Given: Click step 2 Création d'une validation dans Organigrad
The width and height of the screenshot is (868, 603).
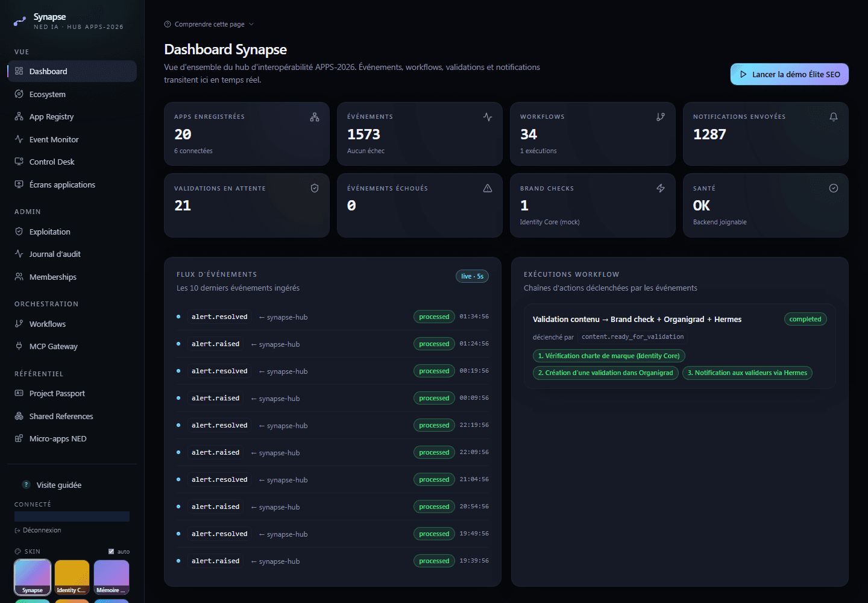Looking at the screenshot, I should [606, 373].
